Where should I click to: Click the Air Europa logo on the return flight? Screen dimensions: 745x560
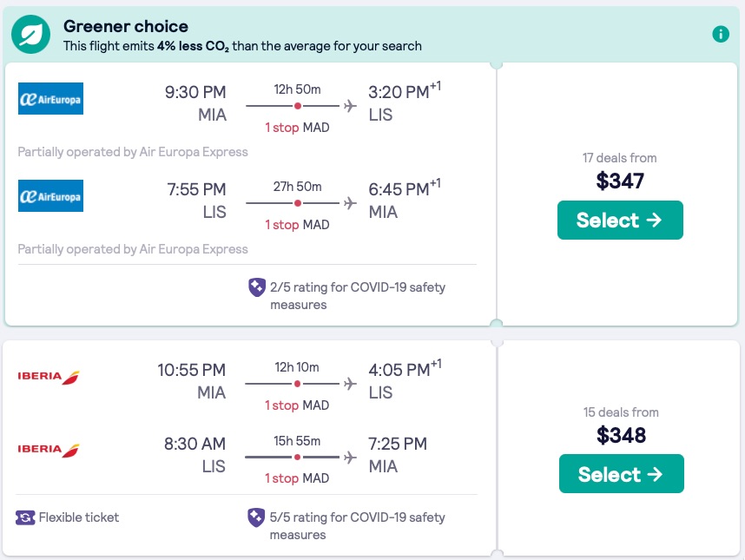[50, 195]
